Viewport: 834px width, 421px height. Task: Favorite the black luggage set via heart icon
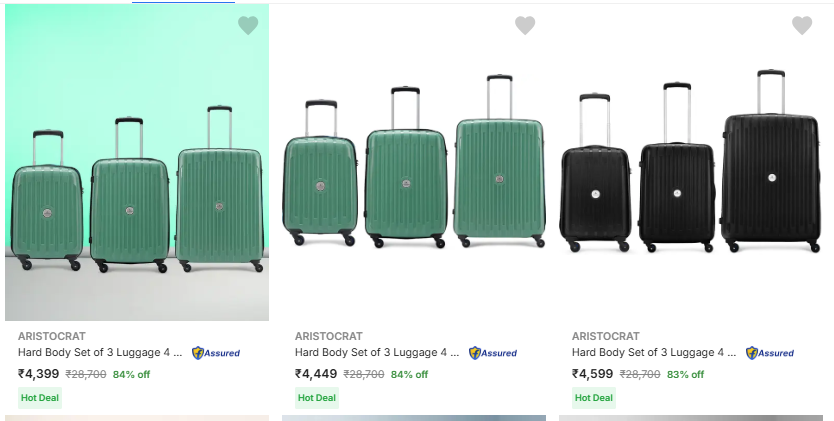(x=802, y=26)
